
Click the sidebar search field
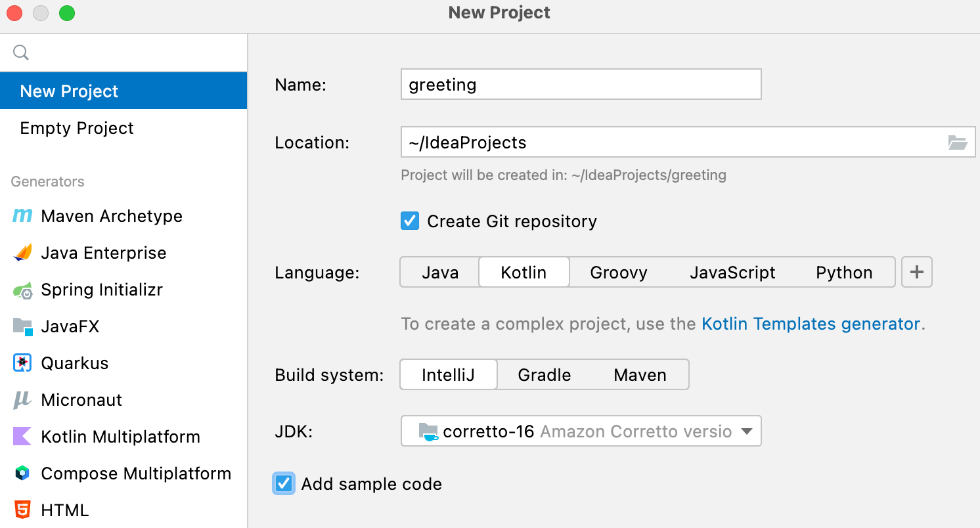pyautogui.click(x=123, y=53)
